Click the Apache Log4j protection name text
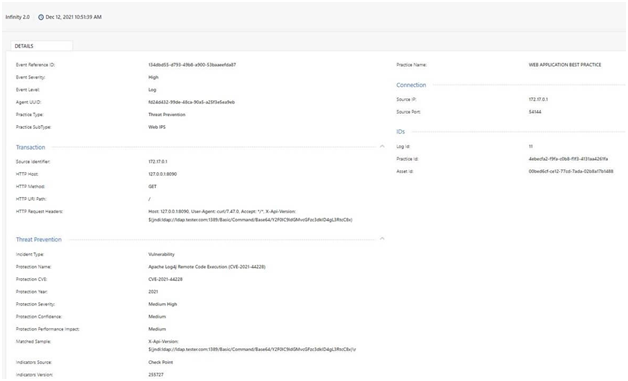The width and height of the screenshot is (628, 381). pyautogui.click(x=207, y=267)
